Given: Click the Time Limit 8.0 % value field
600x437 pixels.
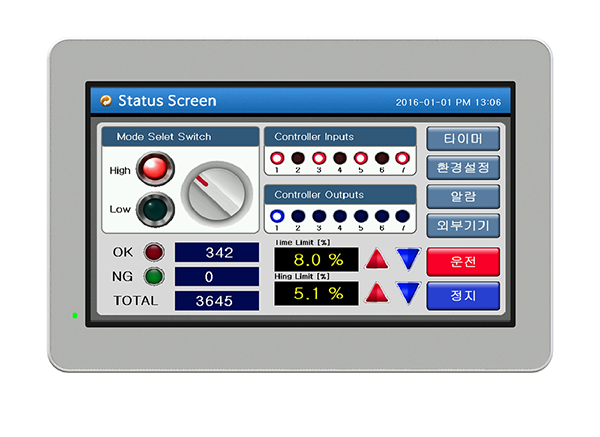Looking at the screenshot, I should point(315,260).
